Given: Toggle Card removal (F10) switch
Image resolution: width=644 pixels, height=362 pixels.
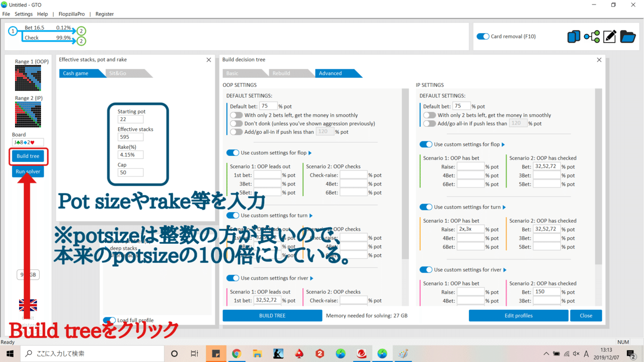Looking at the screenshot, I should coord(483,37).
